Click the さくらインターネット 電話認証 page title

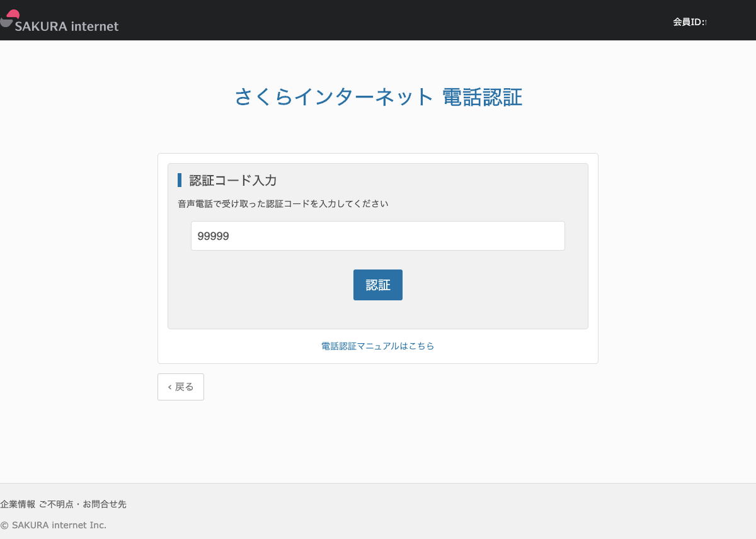pos(378,98)
